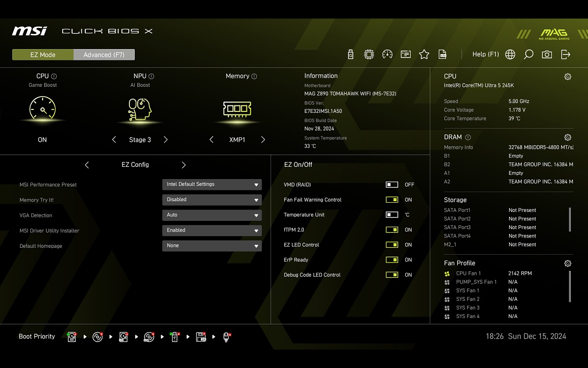Viewport: 588px width, 368px height.
Task: Click Boot Priority label
Action: click(x=37, y=337)
